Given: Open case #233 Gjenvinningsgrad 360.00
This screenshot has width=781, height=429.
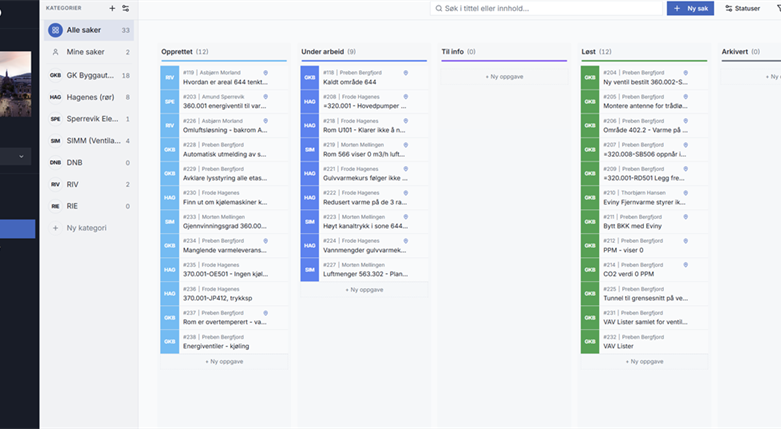Looking at the screenshot, I should point(224,222).
